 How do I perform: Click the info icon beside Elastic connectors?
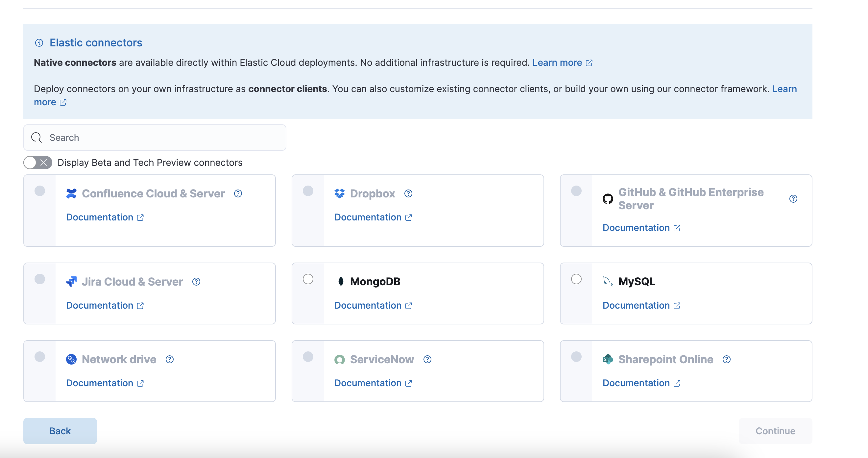click(x=39, y=43)
